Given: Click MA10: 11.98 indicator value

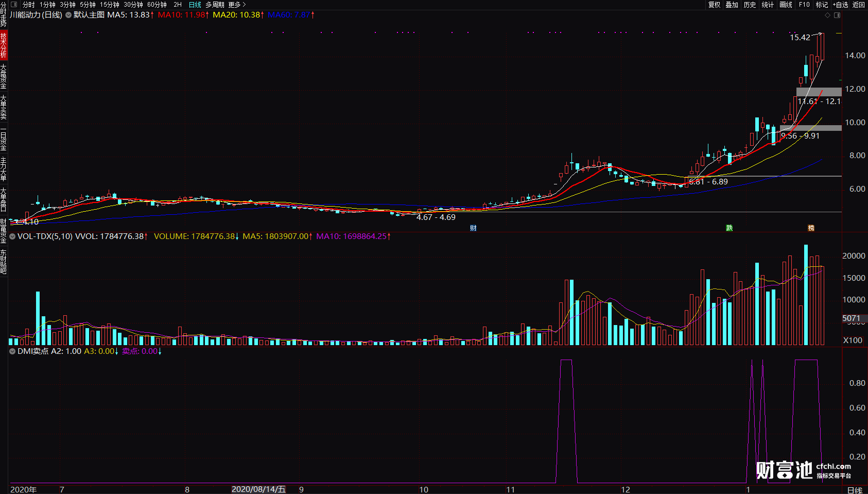Looking at the screenshot, I should click(x=183, y=15).
